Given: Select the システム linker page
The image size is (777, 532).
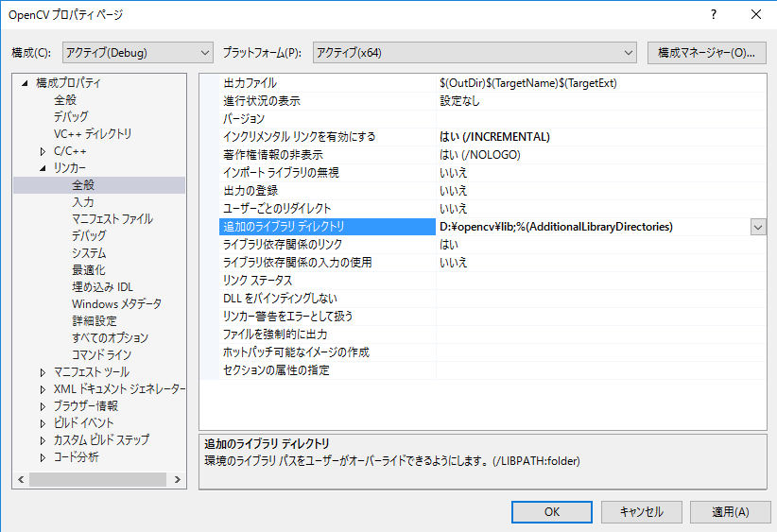Looking at the screenshot, I should pos(88,253).
